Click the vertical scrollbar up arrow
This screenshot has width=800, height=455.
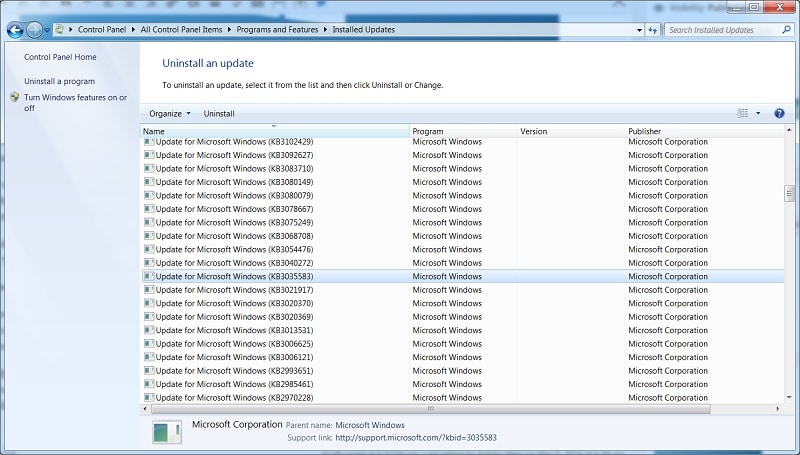coord(789,130)
